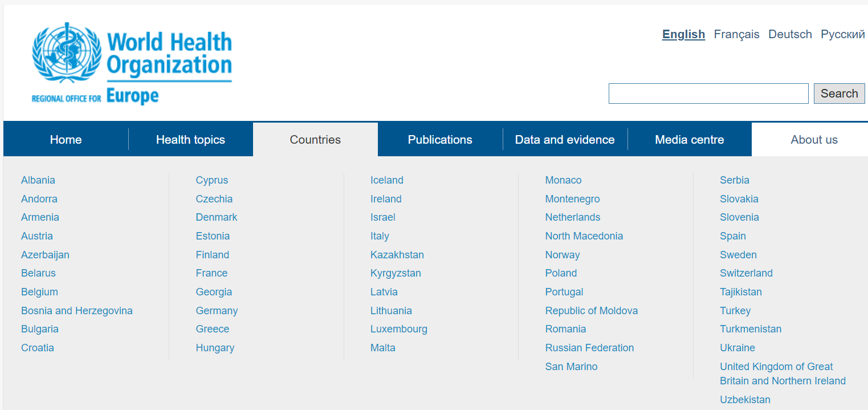Go to the Kazakhstan link
Image resolution: width=868 pixels, height=410 pixels.
tap(397, 255)
